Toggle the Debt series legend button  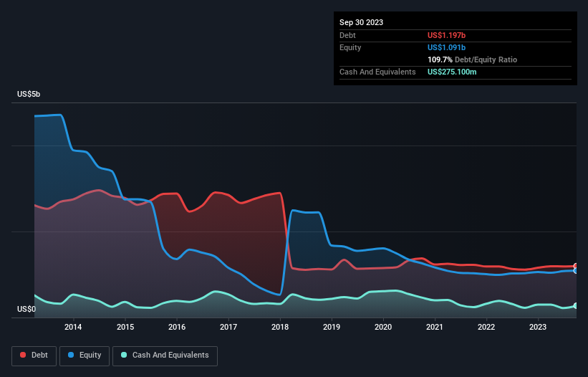34,355
